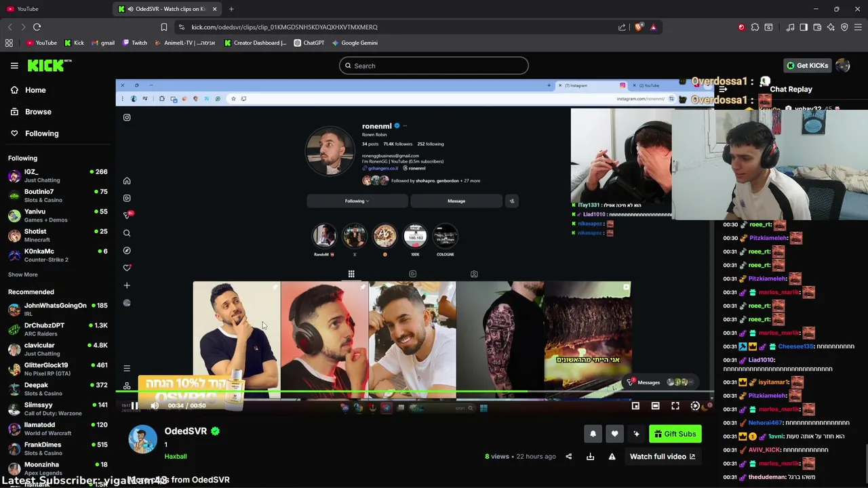The height and width of the screenshot is (488, 868).
Task: Open the media control music note icon
Action: (790, 27)
